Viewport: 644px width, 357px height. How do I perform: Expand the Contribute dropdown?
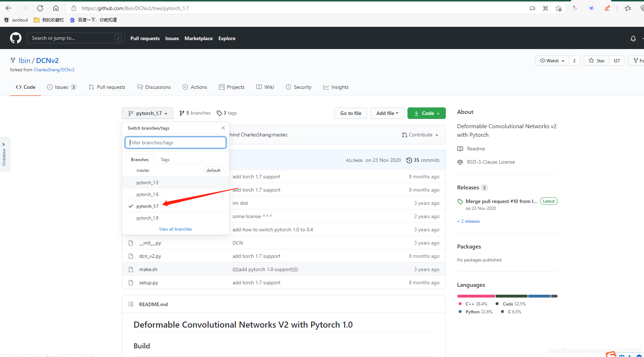pyautogui.click(x=420, y=135)
